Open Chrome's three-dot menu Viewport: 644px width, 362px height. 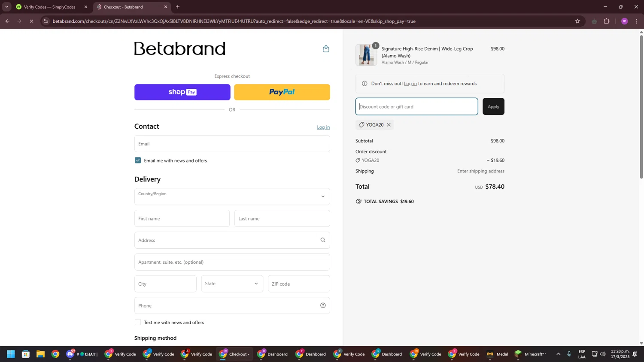click(x=637, y=21)
